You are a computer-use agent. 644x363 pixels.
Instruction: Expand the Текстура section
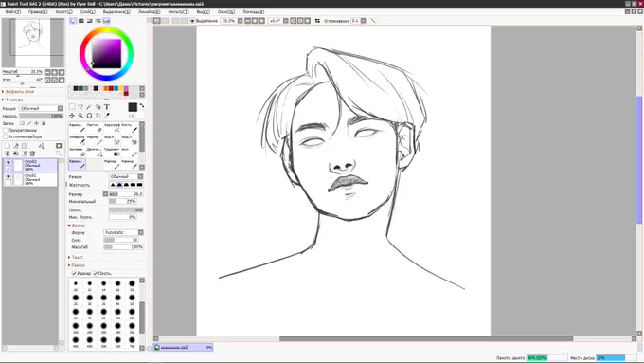pos(12,100)
